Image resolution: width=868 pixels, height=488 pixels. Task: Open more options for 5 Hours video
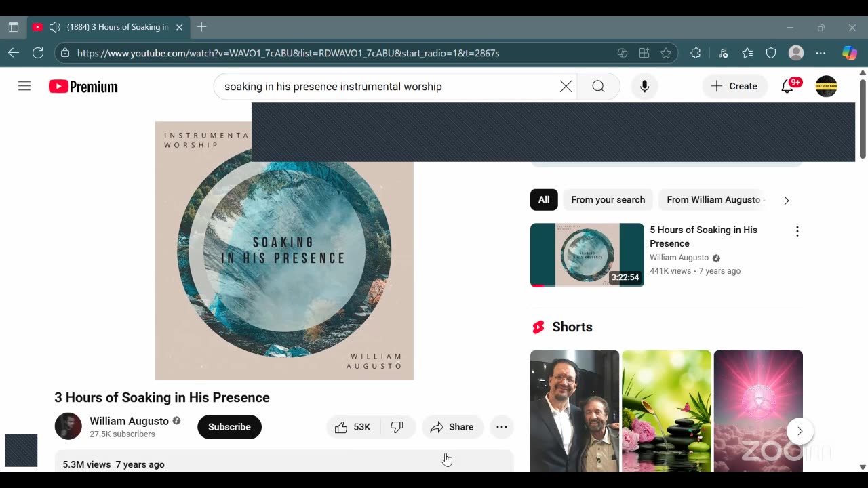pyautogui.click(x=797, y=231)
